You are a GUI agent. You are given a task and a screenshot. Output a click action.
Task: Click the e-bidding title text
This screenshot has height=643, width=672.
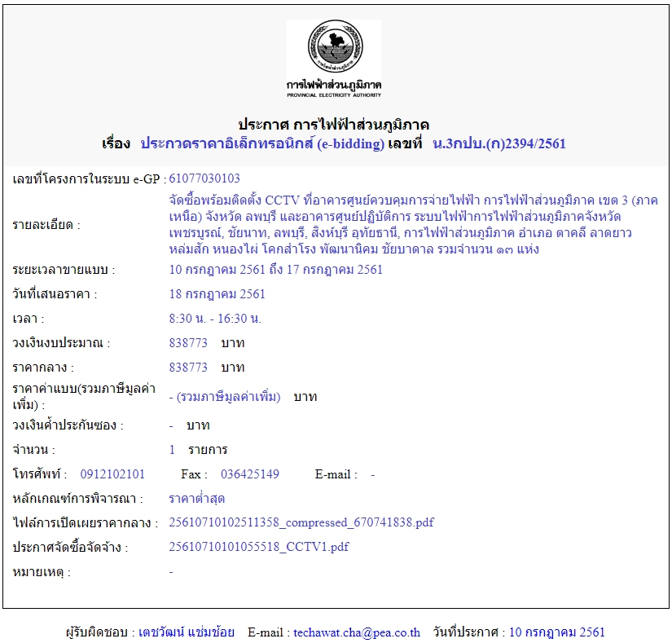262,143
